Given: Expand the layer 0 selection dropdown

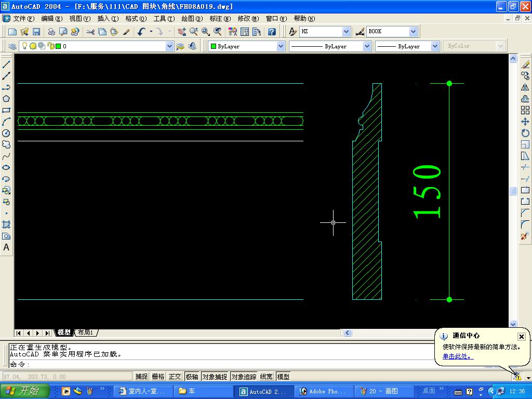Looking at the screenshot, I should coord(169,46).
